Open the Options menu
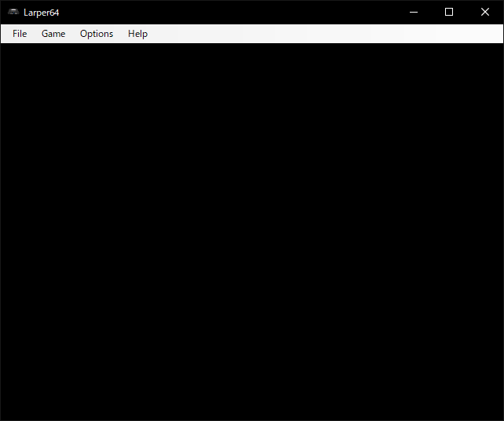The height and width of the screenshot is (421, 504). click(97, 34)
